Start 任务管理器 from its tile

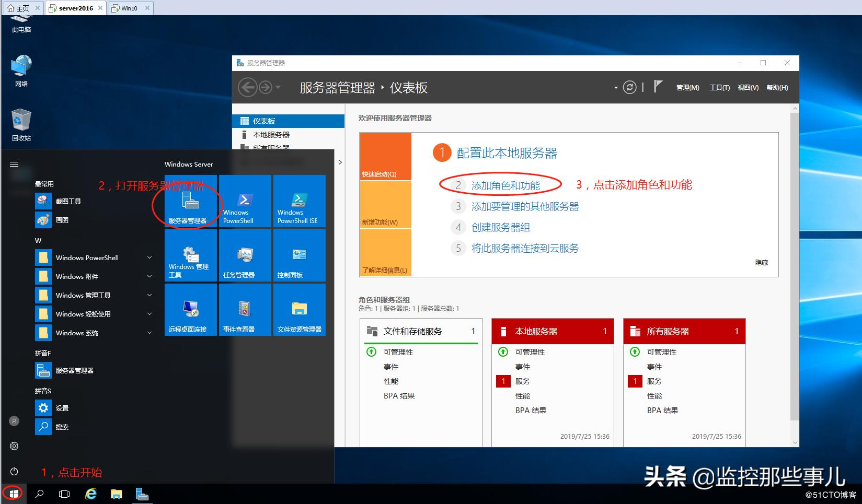(244, 255)
